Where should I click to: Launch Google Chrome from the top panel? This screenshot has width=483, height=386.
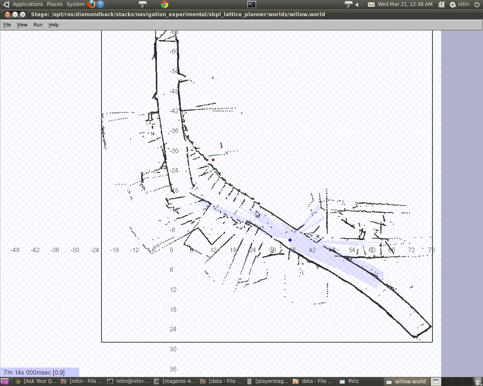pos(164,4)
